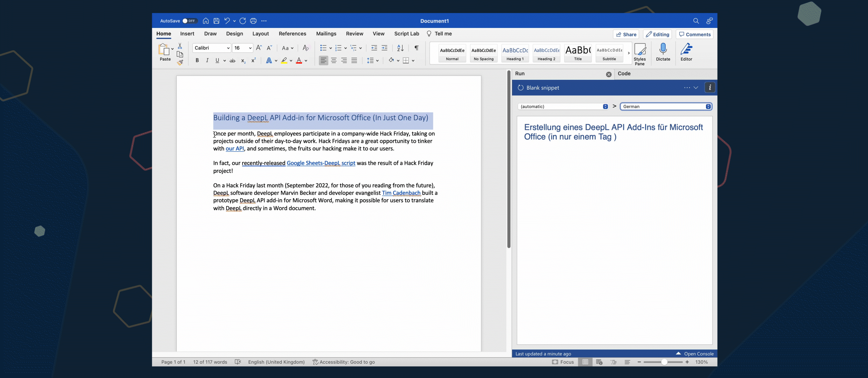Click the Editing mode button
Screen dimensions: 868x378
click(x=657, y=34)
